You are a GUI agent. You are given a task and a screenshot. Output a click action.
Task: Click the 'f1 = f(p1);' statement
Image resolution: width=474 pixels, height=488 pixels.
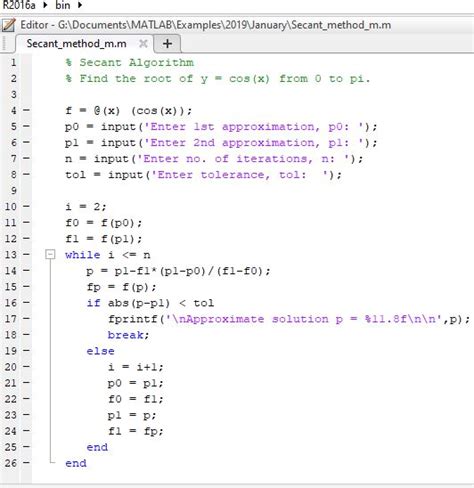coord(104,239)
